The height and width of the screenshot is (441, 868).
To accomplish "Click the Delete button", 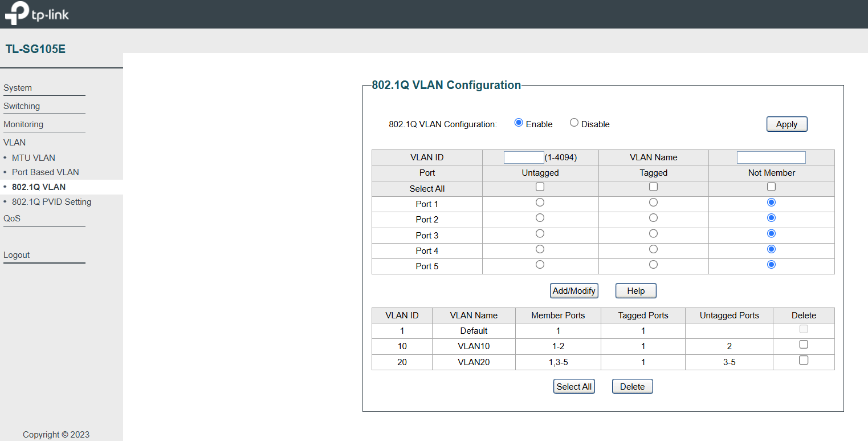I will (x=633, y=387).
